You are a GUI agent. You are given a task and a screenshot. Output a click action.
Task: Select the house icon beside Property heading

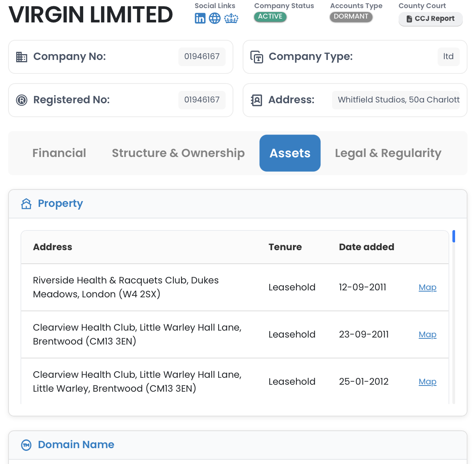[x=26, y=203]
